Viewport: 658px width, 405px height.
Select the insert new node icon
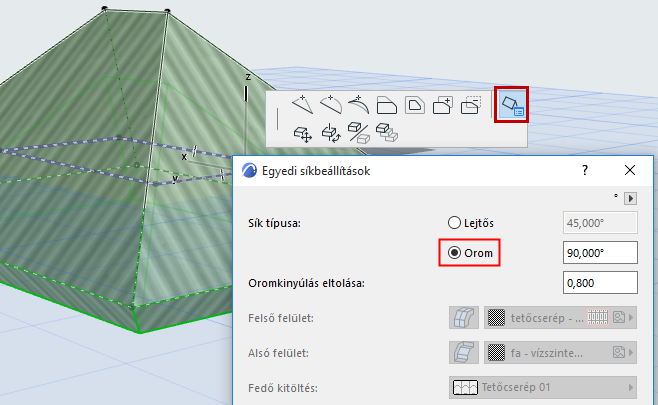tap(303, 105)
